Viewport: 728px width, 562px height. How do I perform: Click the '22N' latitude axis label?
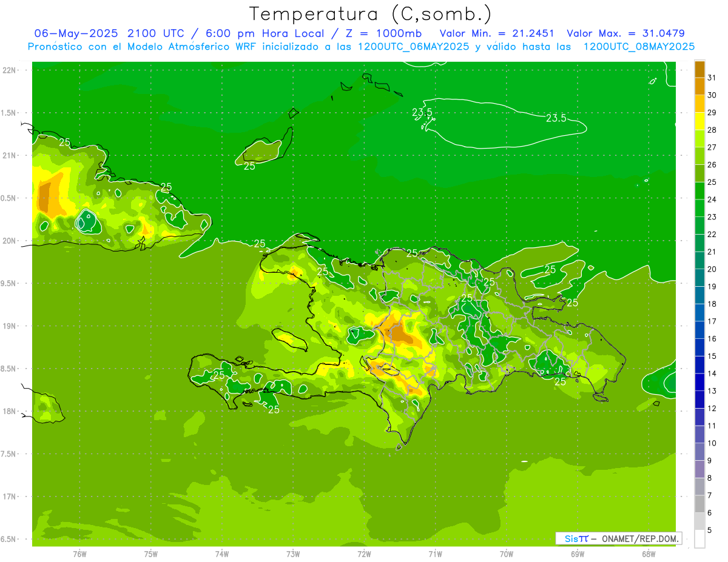10,70
